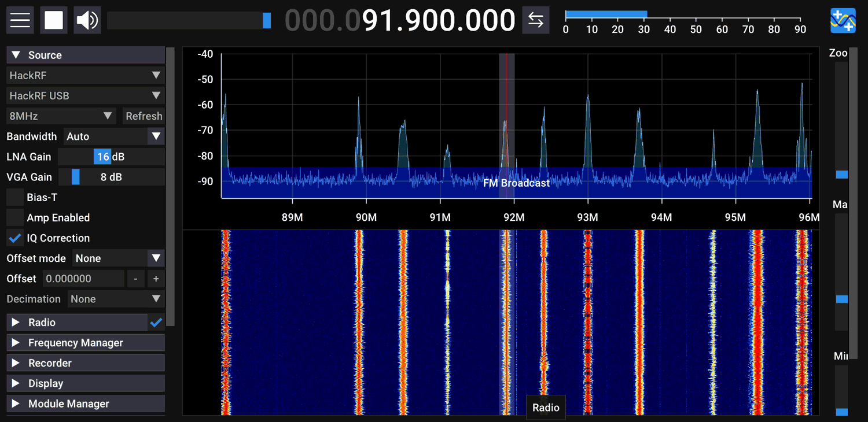Adjust the volume slider handle
868x422 pixels.
pyautogui.click(x=267, y=20)
